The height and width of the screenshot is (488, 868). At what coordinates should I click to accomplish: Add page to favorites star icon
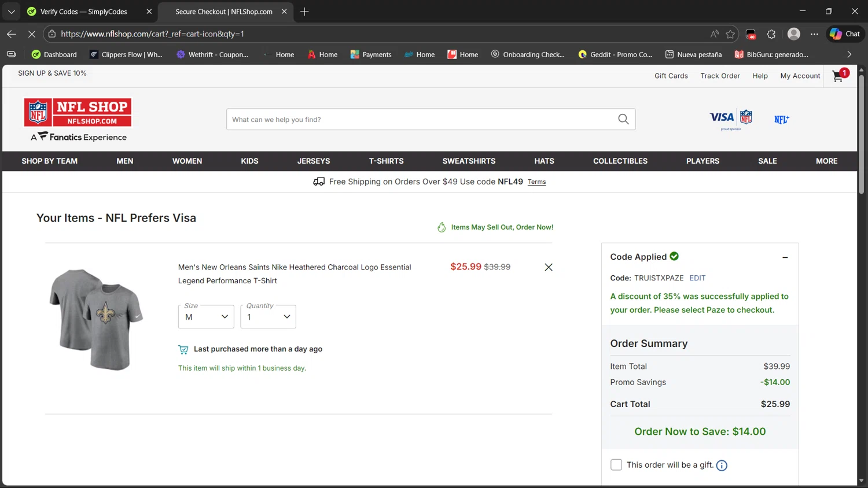(730, 34)
